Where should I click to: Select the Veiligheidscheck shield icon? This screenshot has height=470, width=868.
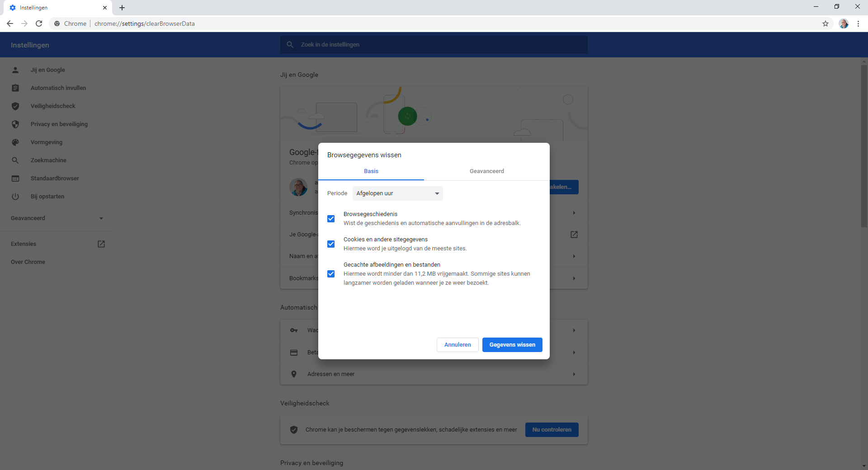click(15, 106)
